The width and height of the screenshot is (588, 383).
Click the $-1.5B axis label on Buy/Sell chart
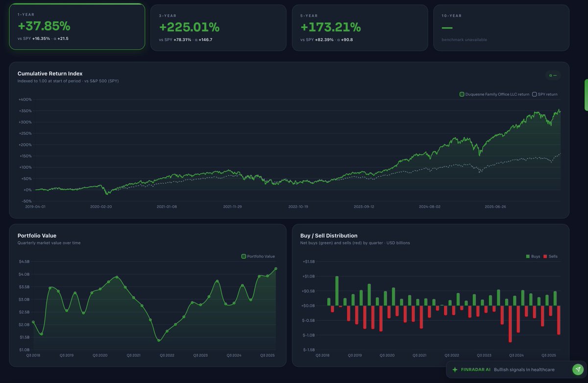(308, 350)
